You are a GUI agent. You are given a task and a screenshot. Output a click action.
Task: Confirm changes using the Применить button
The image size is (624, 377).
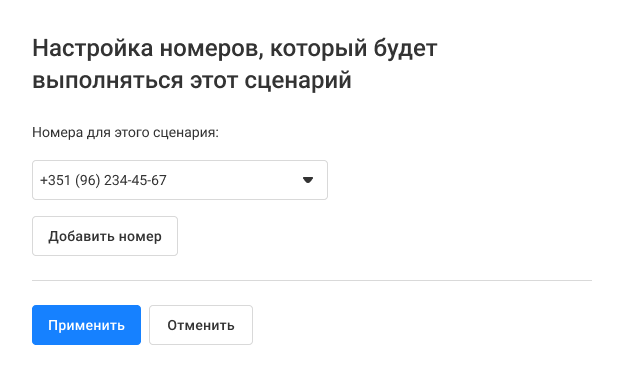(x=86, y=325)
